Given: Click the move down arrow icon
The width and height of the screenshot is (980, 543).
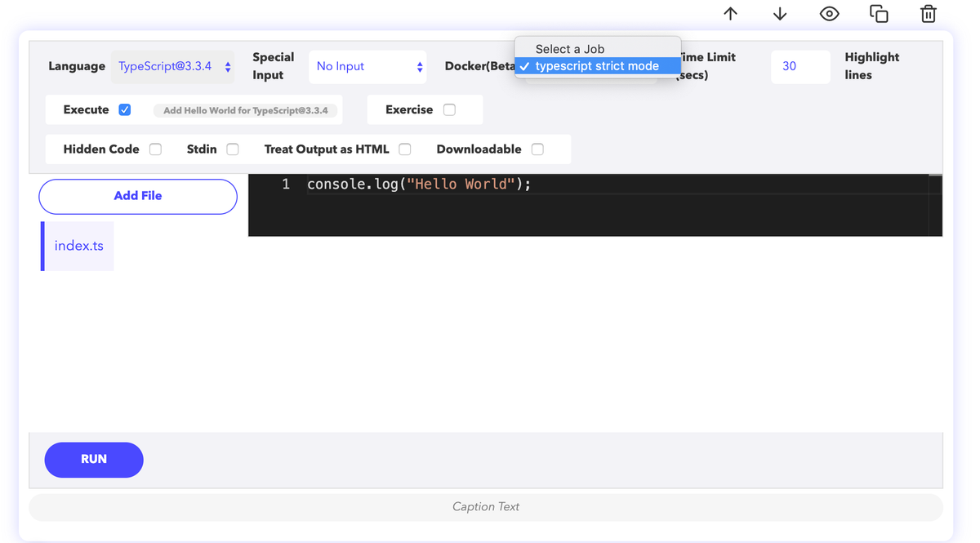Looking at the screenshot, I should click(x=780, y=14).
